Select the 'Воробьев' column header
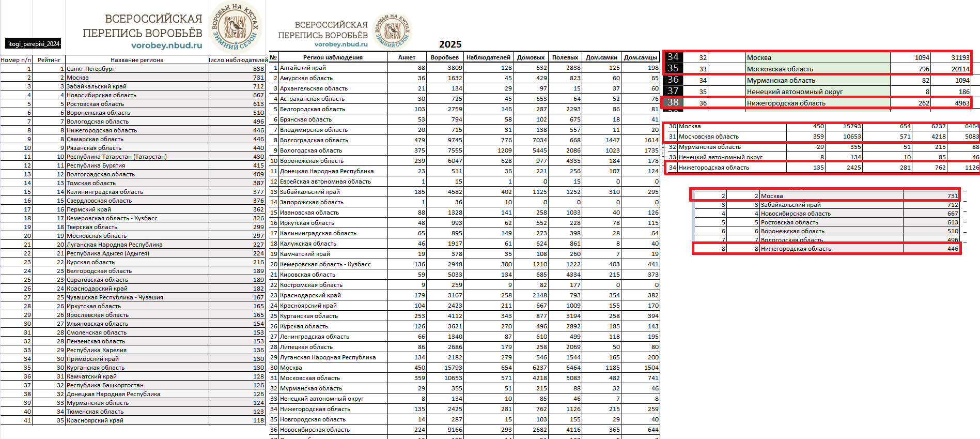 point(445,57)
